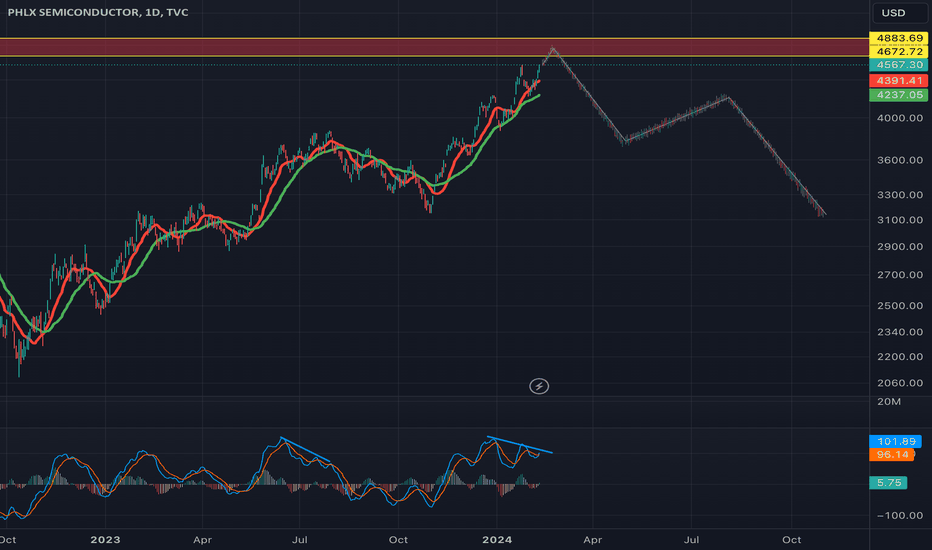The width and height of the screenshot is (932, 550).
Task: Select the projected path peak near resistance
Action: tap(553, 48)
